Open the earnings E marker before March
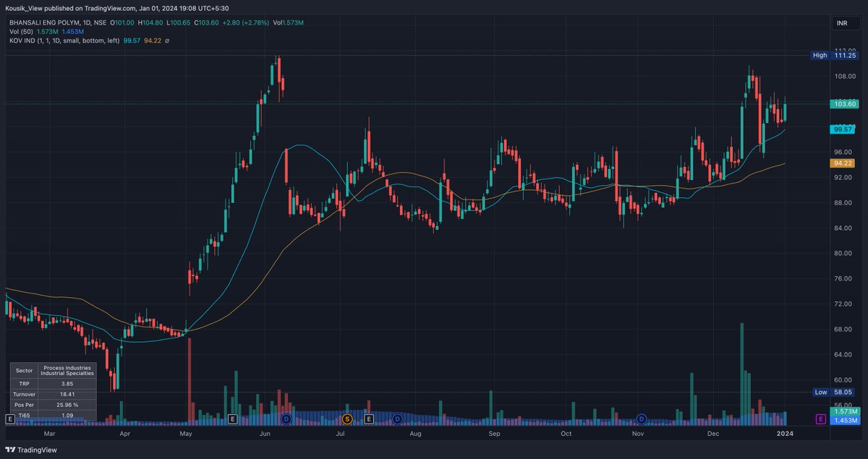This screenshot has height=459, width=868. [x=10, y=419]
